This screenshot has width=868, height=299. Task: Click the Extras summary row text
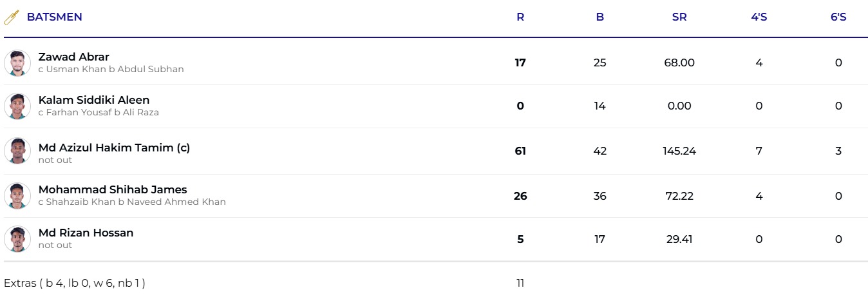point(75,283)
